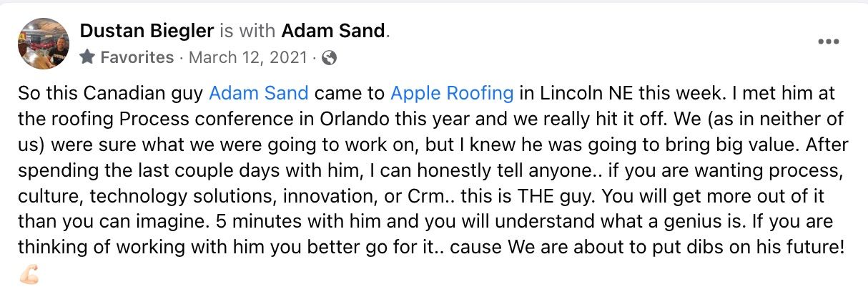The image size is (868, 292).
Task: Click the Adam Sand mention in post body
Action: click(259, 93)
